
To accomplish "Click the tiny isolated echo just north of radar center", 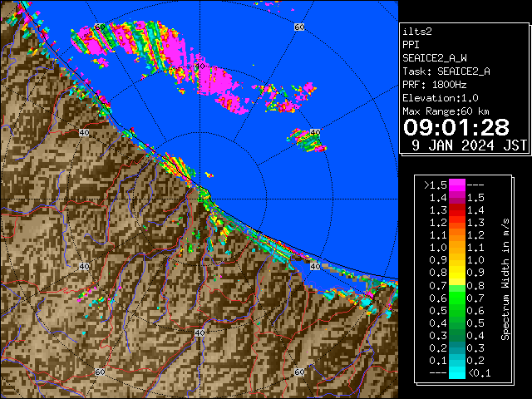I will click(x=209, y=175).
